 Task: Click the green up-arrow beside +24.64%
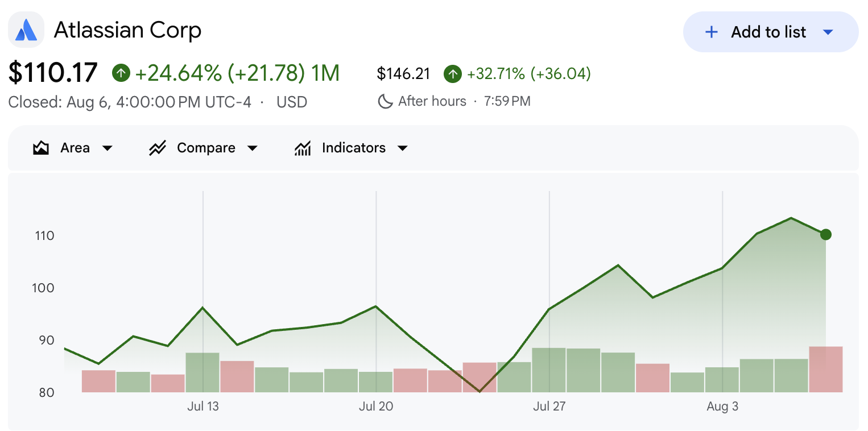click(121, 73)
